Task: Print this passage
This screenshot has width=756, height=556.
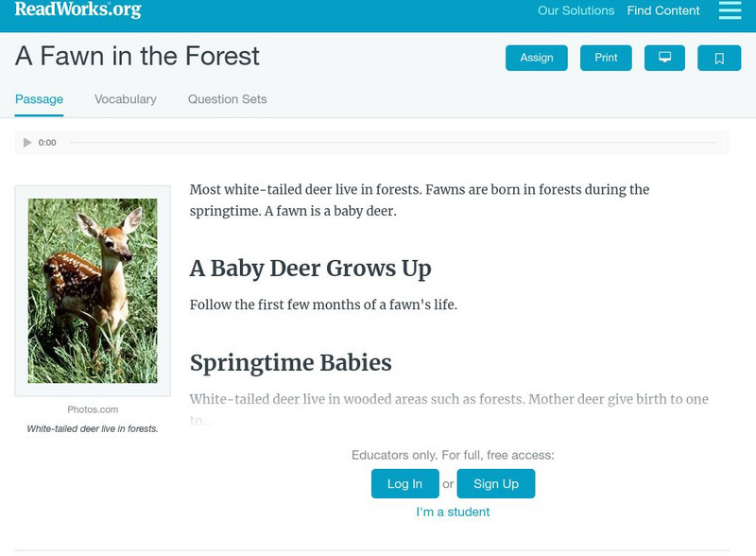Action: tap(606, 57)
